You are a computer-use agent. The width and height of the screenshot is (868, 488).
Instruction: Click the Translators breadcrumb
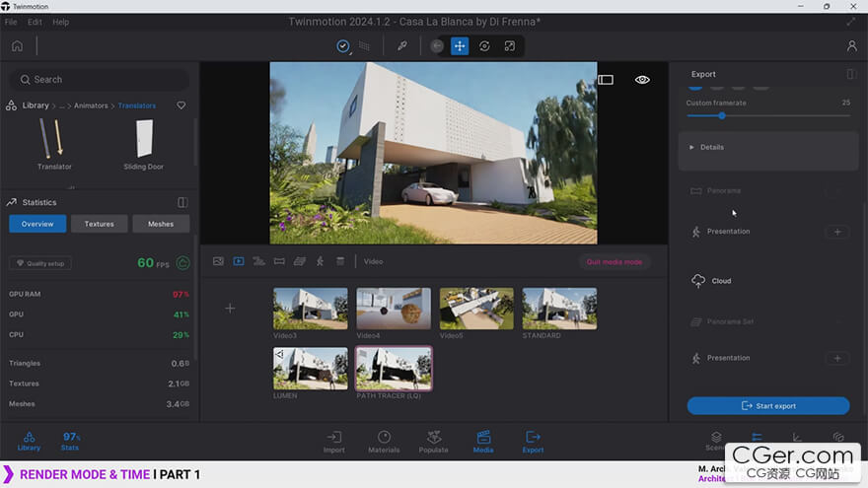coord(137,105)
